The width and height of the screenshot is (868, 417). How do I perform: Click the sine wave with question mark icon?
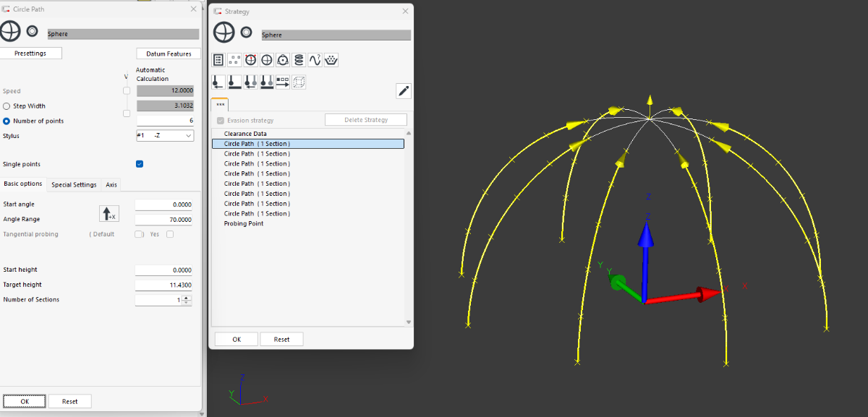[x=315, y=60]
